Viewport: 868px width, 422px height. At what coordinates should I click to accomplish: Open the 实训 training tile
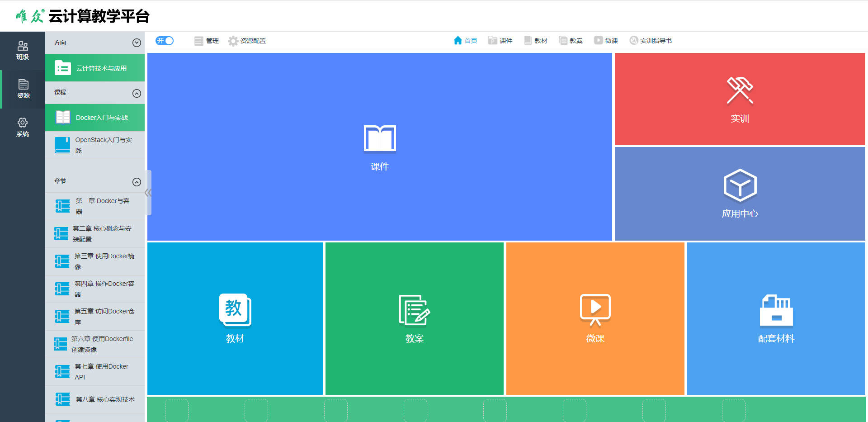(740, 99)
